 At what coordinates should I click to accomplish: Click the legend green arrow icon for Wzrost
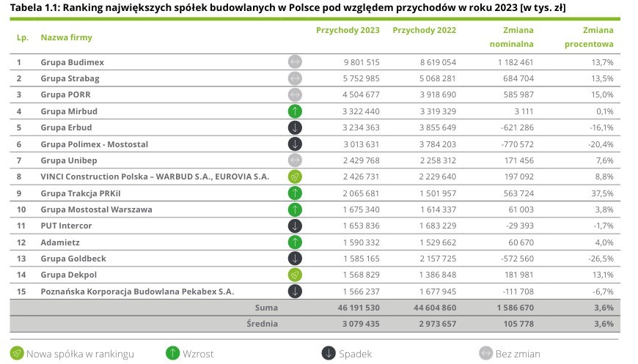click(x=172, y=354)
